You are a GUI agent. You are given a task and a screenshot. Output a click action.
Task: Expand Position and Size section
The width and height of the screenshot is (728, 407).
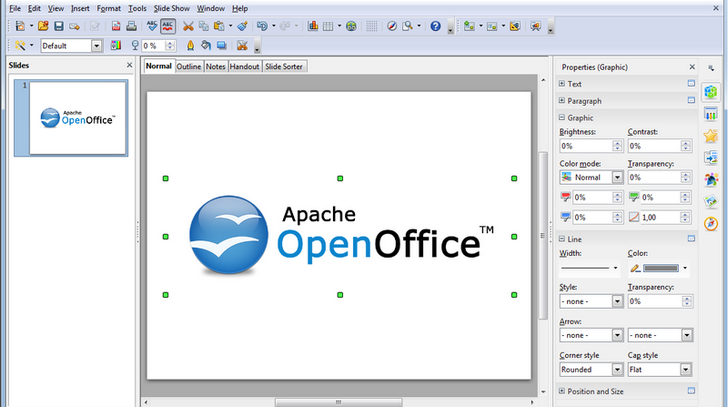562,391
